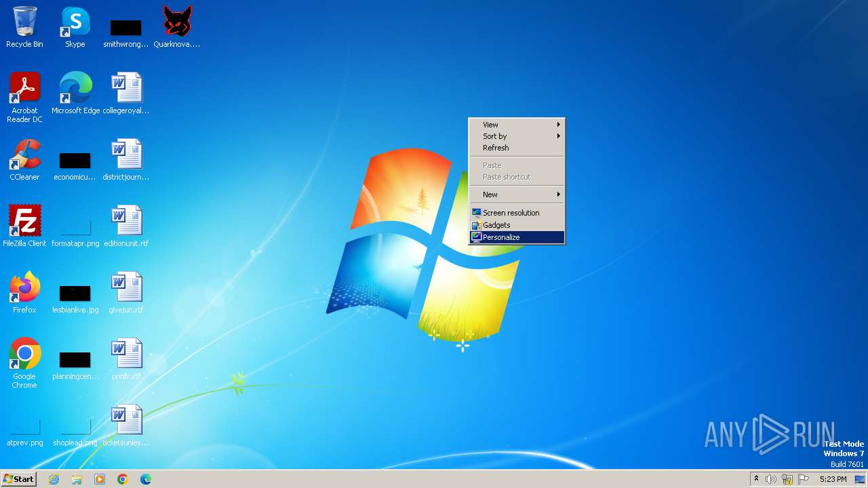The height and width of the screenshot is (488, 868).
Task: Select the printr.rtf document icon
Action: click(x=126, y=359)
